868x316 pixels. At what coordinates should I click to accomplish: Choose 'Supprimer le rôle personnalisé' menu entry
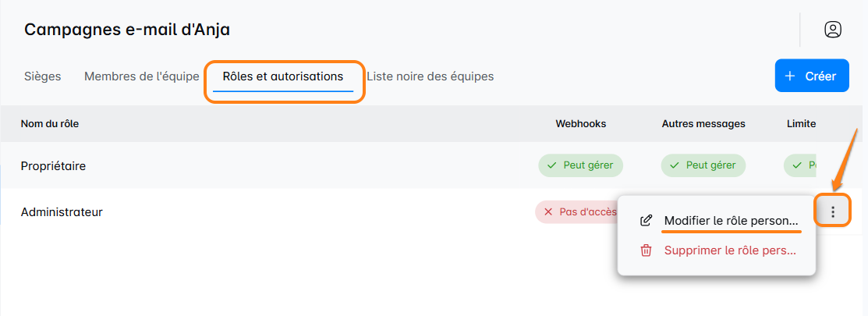click(x=730, y=250)
